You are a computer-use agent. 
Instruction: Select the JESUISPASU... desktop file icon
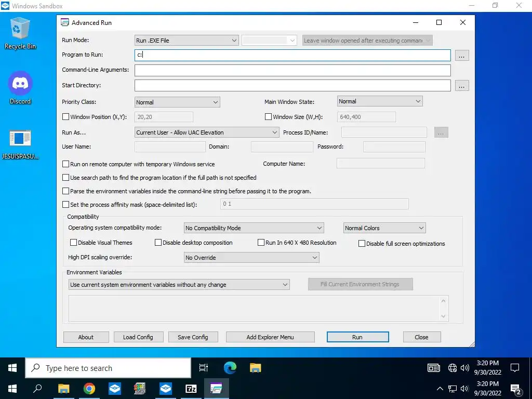(20, 144)
